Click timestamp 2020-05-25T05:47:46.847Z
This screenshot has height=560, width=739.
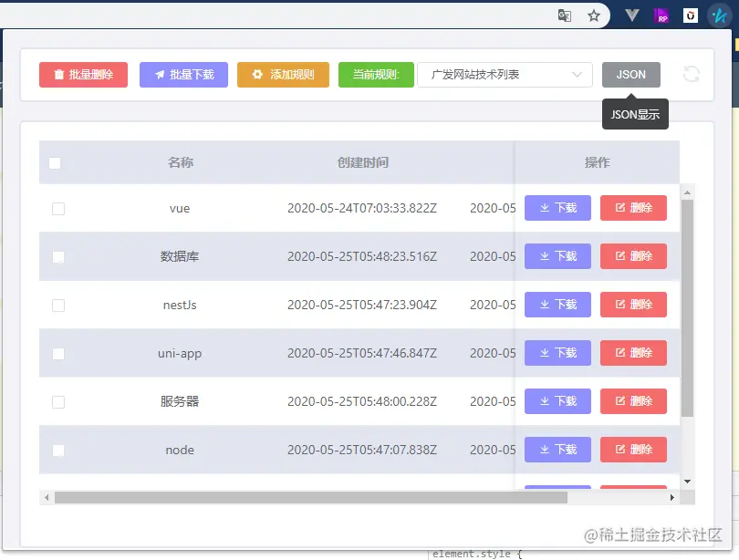[362, 353]
